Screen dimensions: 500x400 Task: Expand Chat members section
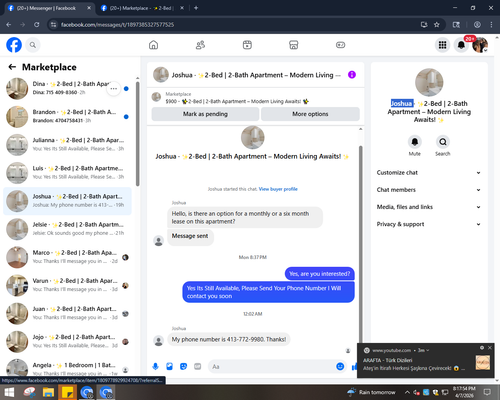[x=429, y=190]
